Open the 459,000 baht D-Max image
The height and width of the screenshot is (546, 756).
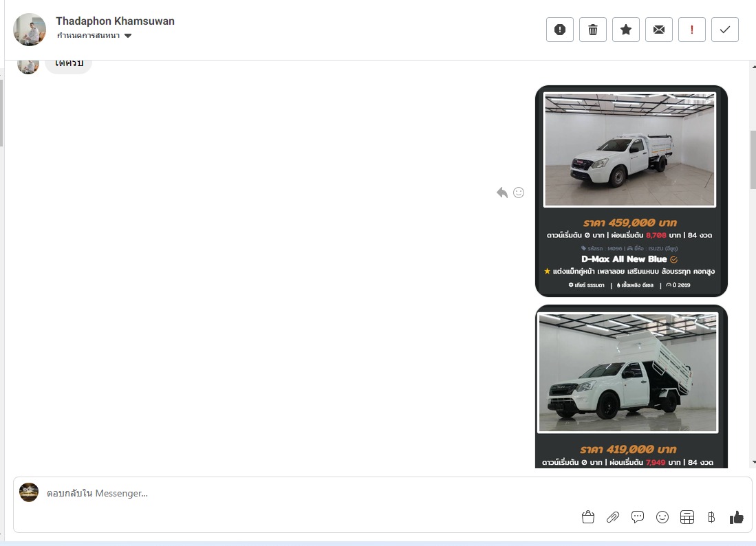point(629,149)
